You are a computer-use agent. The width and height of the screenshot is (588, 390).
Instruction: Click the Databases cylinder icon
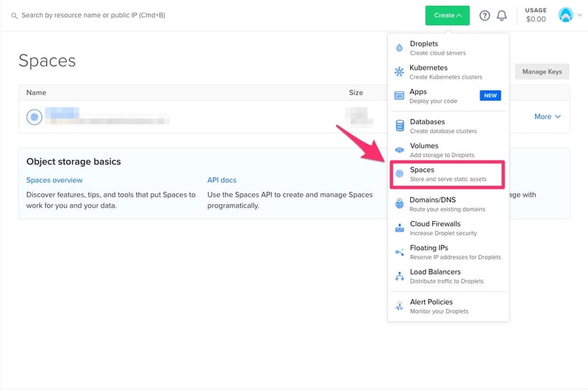click(400, 126)
